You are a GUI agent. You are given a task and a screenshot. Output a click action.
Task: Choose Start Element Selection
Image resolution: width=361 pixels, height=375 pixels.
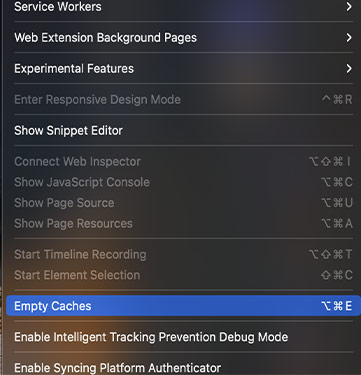point(183,275)
